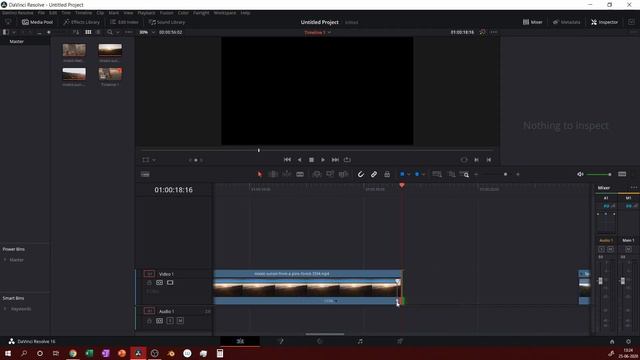Select the Dynamic Trim Mode tool
This screenshot has width=640, height=360.
tap(287, 174)
